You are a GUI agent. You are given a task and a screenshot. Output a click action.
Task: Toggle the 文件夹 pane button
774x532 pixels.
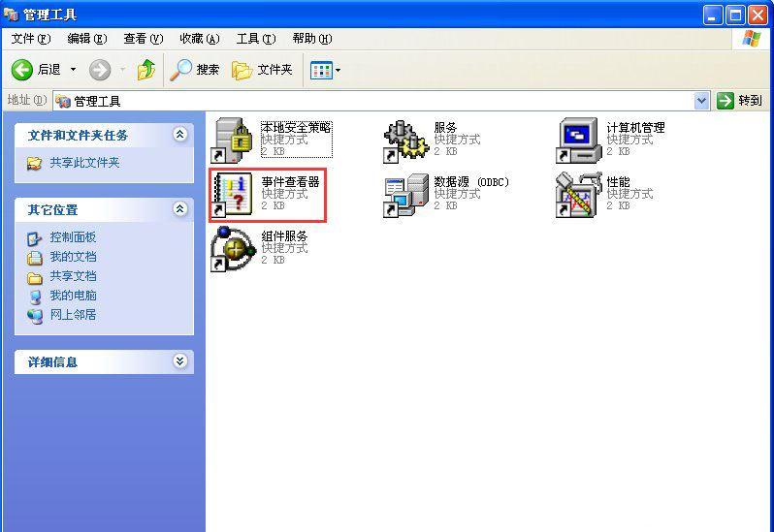pyautogui.click(x=262, y=70)
